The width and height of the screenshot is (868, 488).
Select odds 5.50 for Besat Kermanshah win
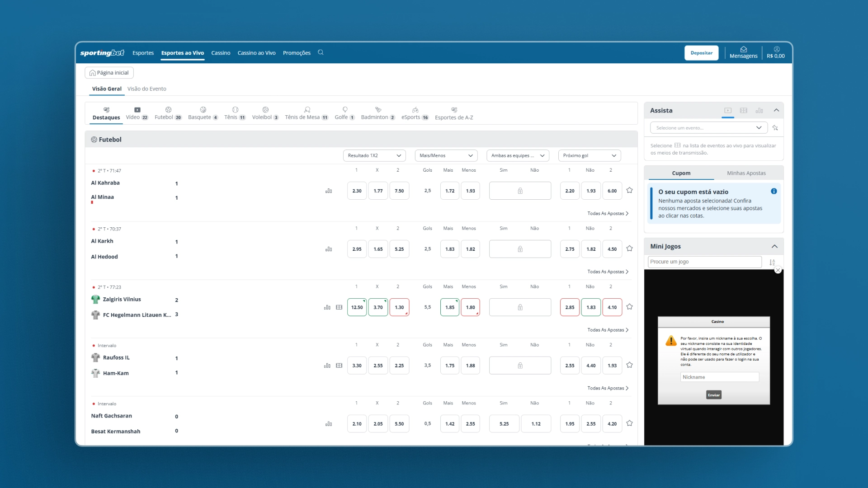pyautogui.click(x=399, y=424)
